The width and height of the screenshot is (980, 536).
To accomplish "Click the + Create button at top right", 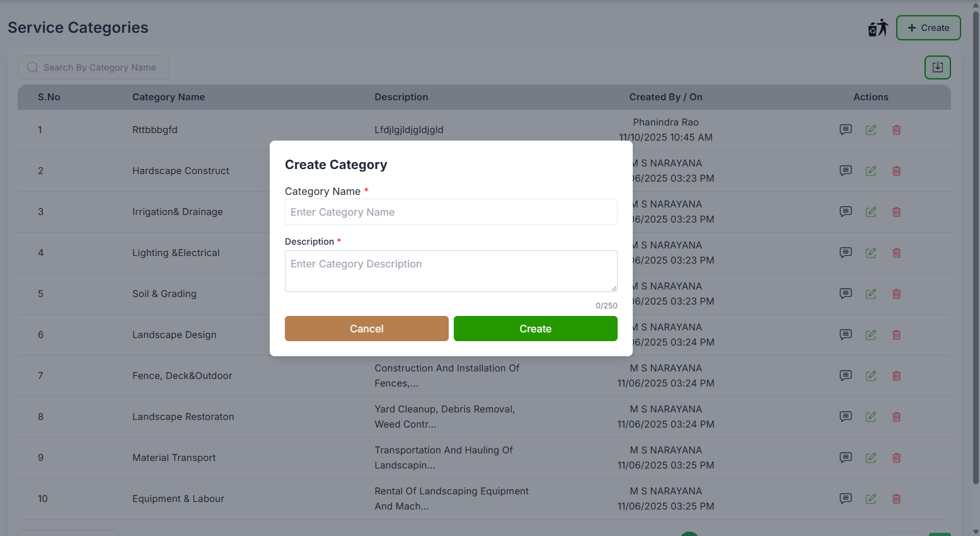I will [x=928, y=28].
